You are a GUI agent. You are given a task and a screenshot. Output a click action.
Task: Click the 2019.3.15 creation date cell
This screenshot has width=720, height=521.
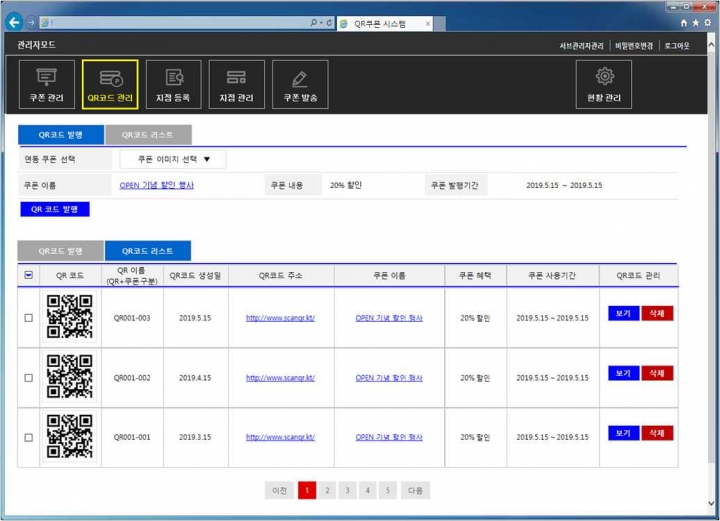coord(195,437)
